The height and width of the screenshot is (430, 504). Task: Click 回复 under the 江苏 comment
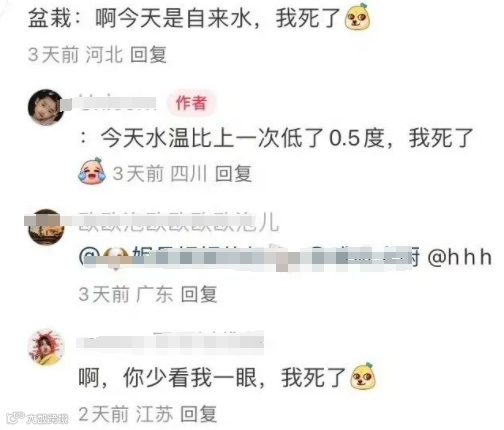pos(199,414)
